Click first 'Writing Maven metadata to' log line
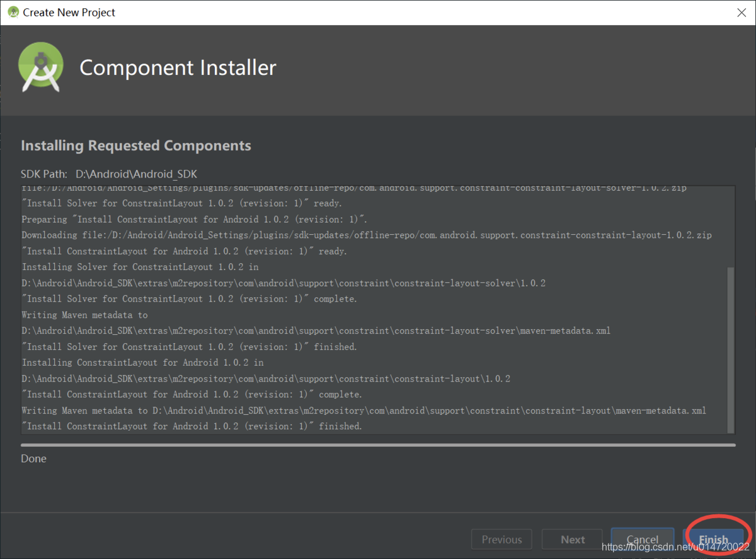The image size is (756, 559). (84, 315)
